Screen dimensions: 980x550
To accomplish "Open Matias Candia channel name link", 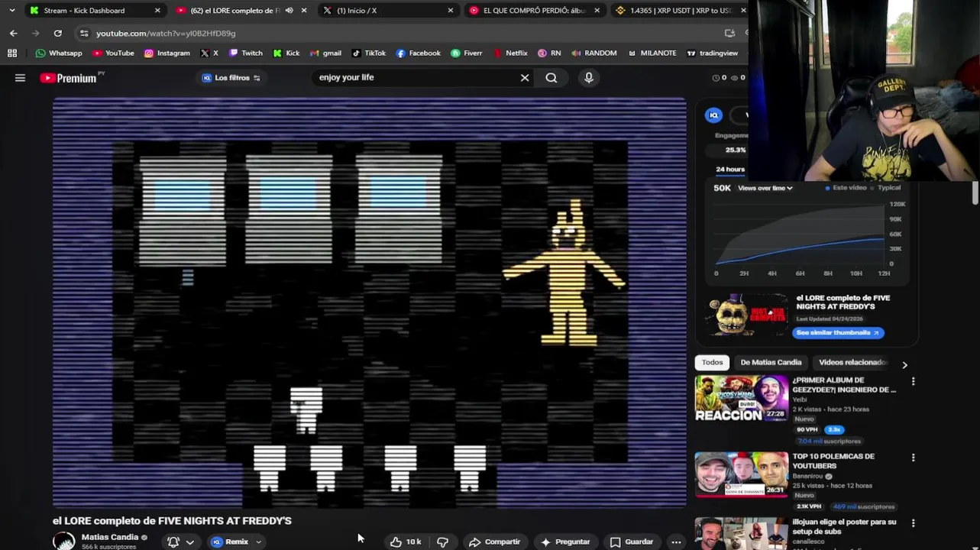I will pyautogui.click(x=110, y=537).
